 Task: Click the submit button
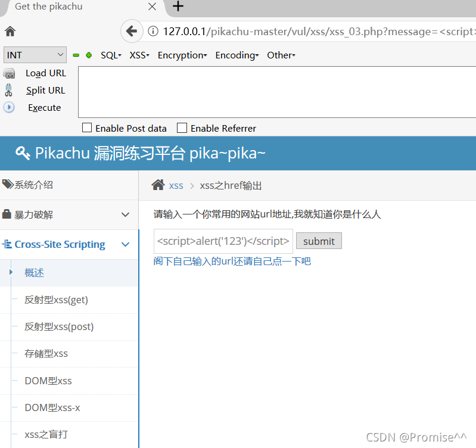[x=319, y=241]
